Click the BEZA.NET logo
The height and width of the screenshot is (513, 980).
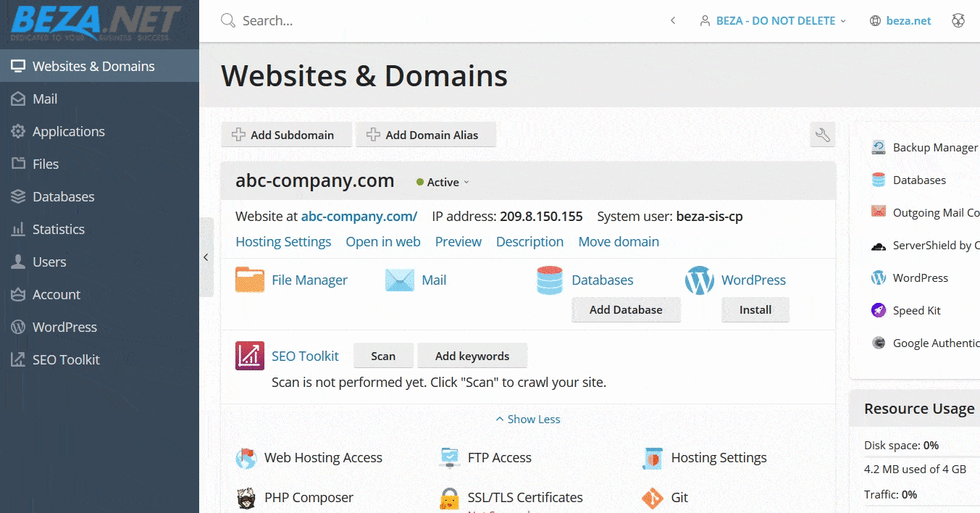click(95, 23)
